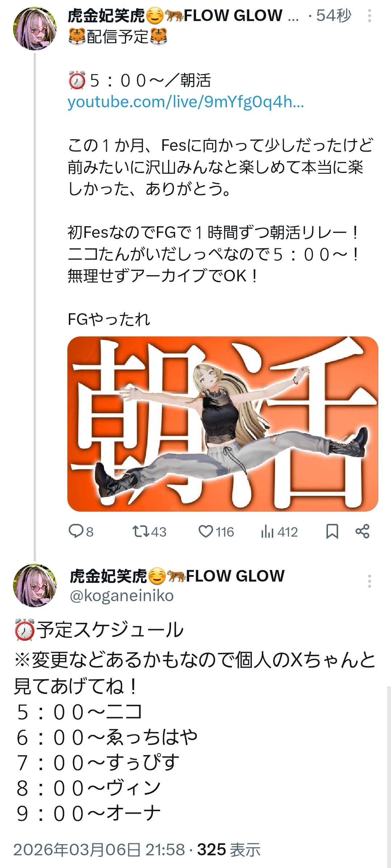The image size is (391, 868).
Task: Open the 2026年03月06日 21:58 timestamp
Action: click(x=99, y=850)
